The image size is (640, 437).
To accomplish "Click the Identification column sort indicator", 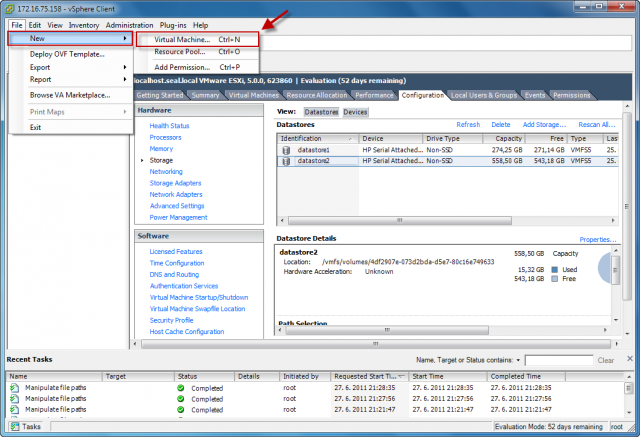I will click(x=350, y=139).
